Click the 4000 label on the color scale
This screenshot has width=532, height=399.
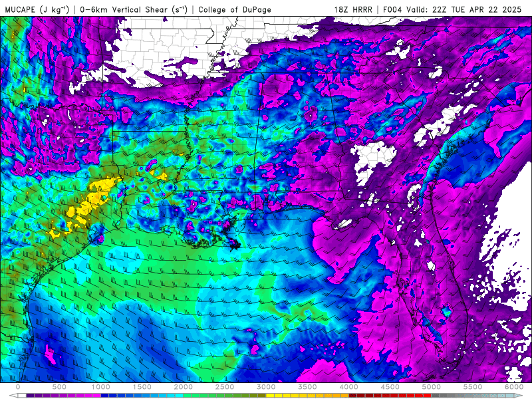coord(348,387)
